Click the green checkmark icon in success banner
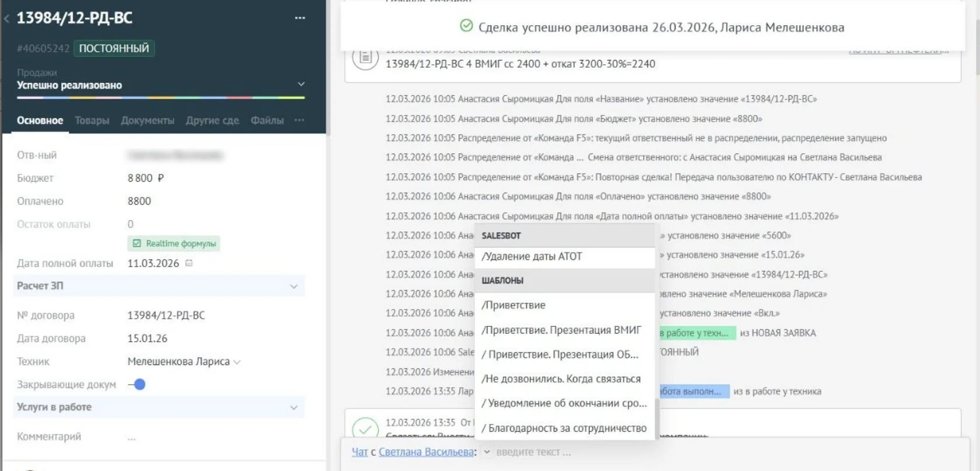 [x=466, y=26]
